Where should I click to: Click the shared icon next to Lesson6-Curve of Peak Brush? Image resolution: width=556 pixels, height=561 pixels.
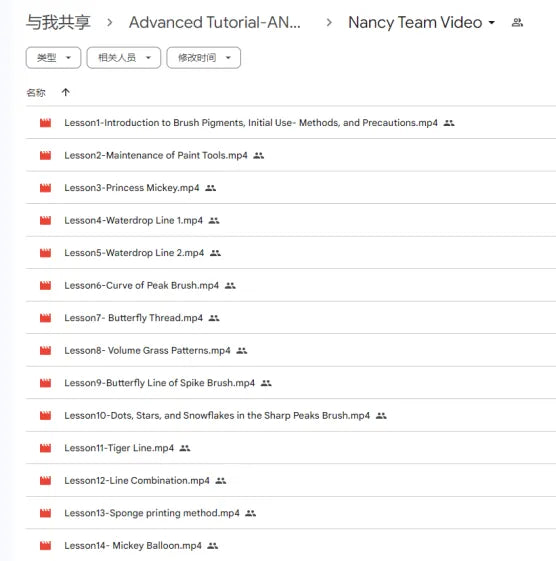[x=230, y=286]
